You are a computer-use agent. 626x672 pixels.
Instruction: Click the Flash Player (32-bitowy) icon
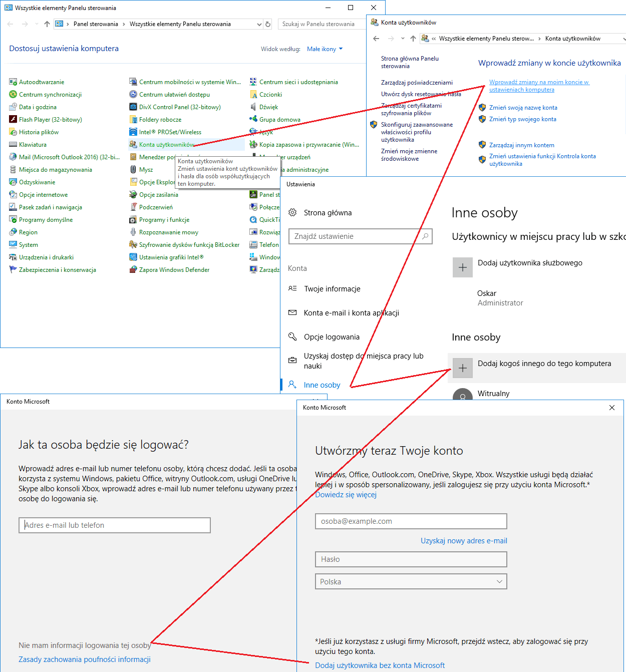coord(13,120)
